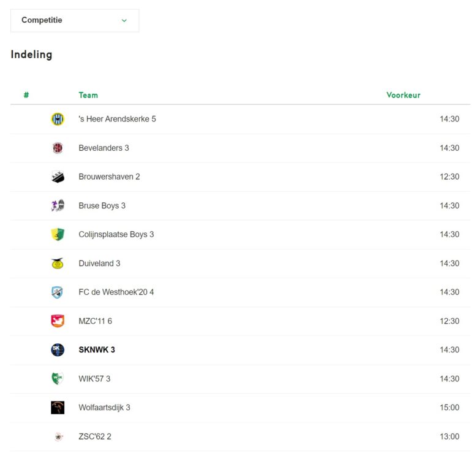Click 14:30 time for Bevelanders 3
The image size is (476, 461).
(x=450, y=148)
